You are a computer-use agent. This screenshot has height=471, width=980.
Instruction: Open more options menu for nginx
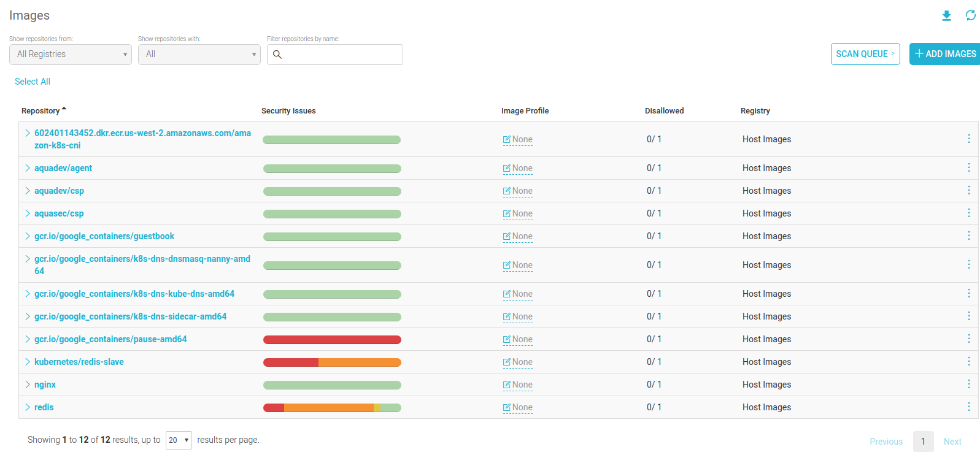coord(969,384)
